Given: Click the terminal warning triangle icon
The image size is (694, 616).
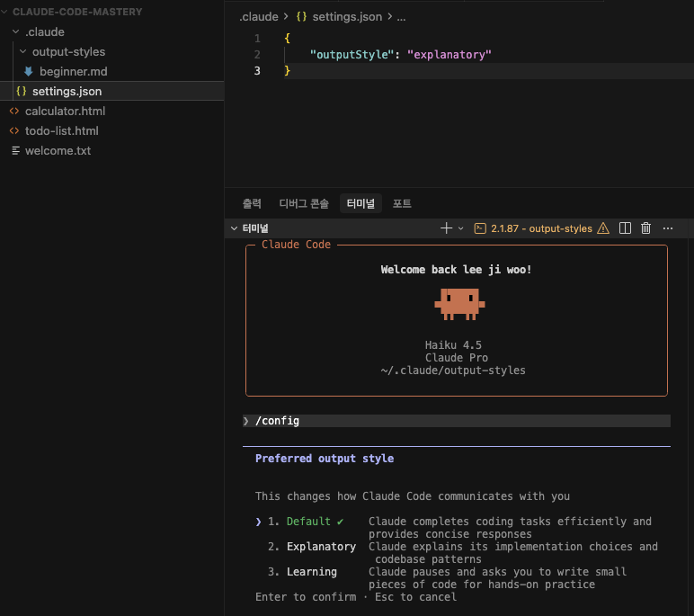Looking at the screenshot, I should pos(603,228).
